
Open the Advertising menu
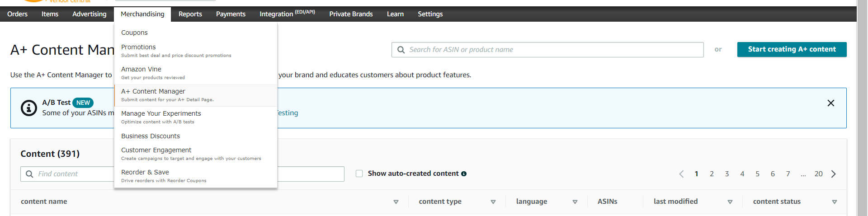90,14
